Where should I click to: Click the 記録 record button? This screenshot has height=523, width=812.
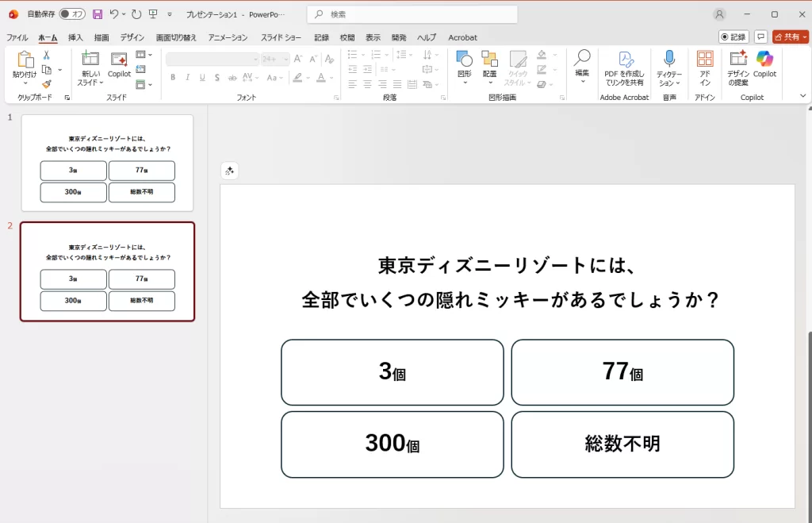pyautogui.click(x=733, y=37)
